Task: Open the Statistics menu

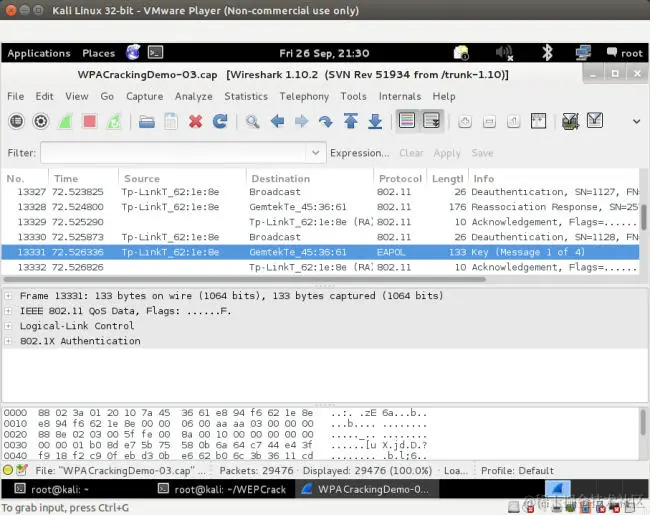Action: click(246, 96)
